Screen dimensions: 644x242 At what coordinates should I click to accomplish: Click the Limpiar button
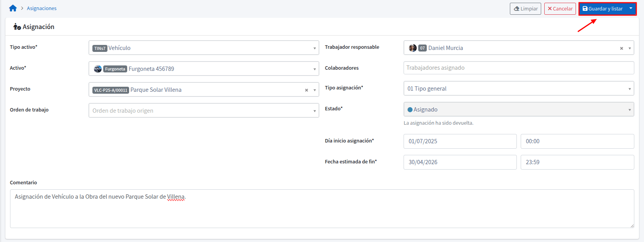click(525, 9)
